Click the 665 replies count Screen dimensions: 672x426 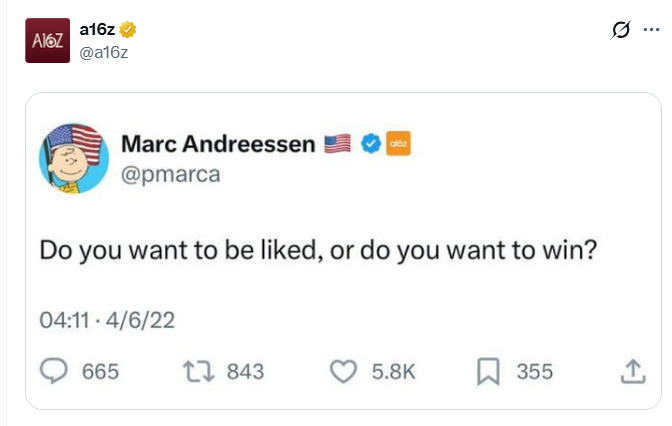tap(100, 371)
